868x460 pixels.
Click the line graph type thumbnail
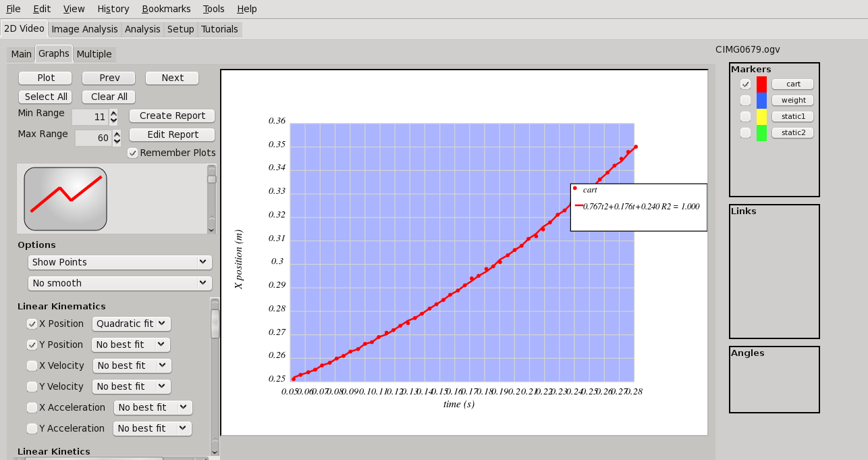tap(65, 199)
